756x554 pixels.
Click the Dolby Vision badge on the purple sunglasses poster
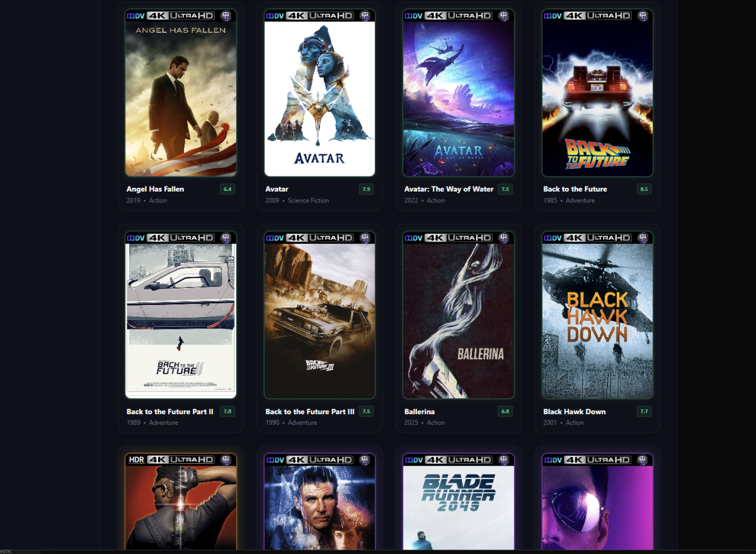[553, 459]
